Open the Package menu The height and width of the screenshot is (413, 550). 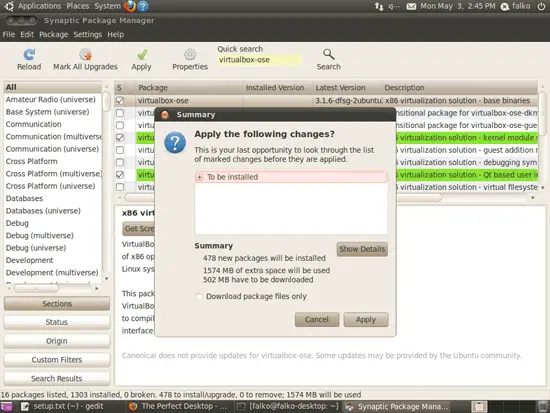tap(54, 34)
